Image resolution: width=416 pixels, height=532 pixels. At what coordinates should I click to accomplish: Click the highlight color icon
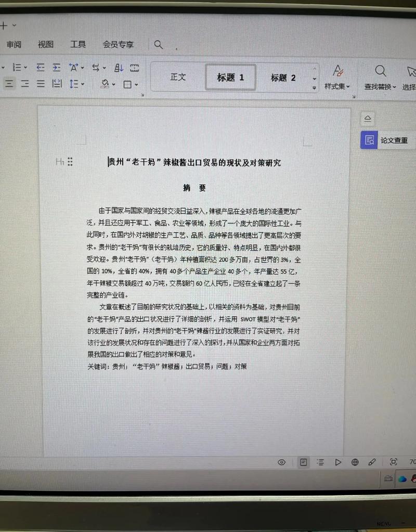[x=105, y=84]
